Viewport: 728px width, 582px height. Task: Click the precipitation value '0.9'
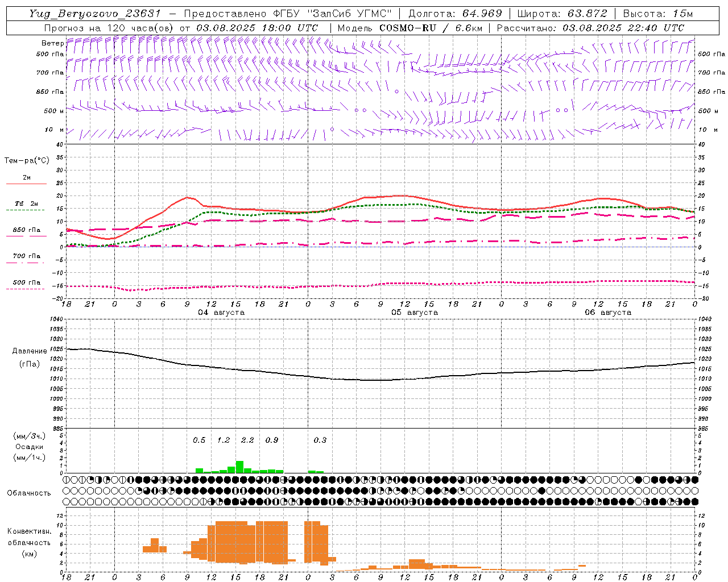272,440
